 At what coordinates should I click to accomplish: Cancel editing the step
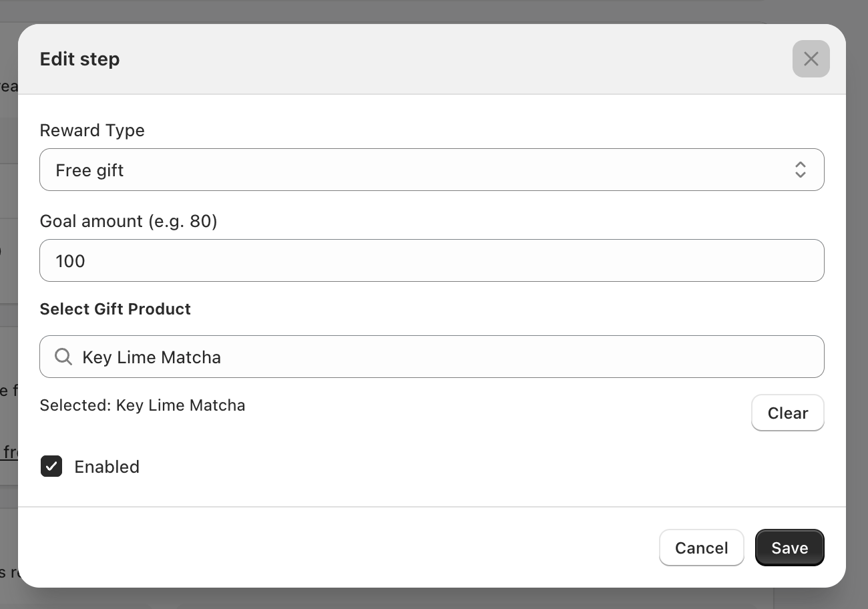(x=701, y=548)
